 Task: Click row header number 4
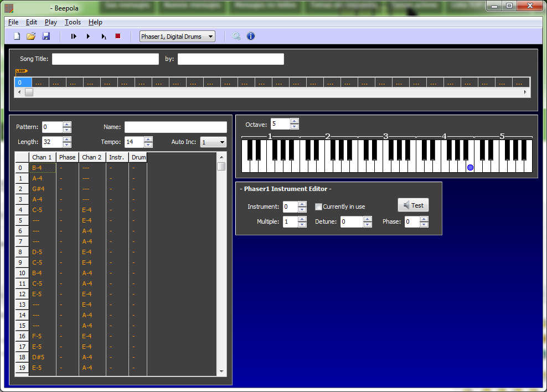point(22,210)
